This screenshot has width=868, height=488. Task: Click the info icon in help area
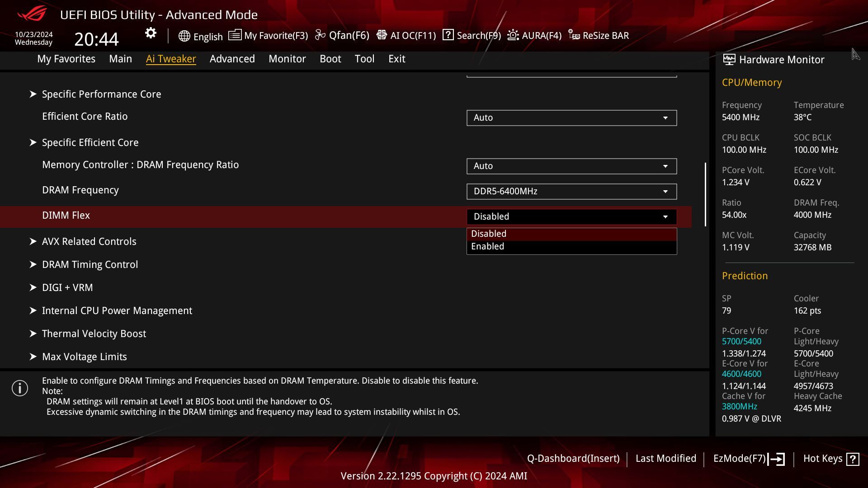tap(20, 388)
